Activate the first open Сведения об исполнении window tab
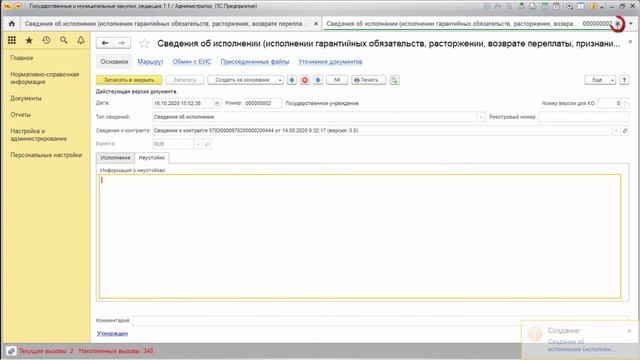The width and height of the screenshot is (640, 360). tap(165, 24)
